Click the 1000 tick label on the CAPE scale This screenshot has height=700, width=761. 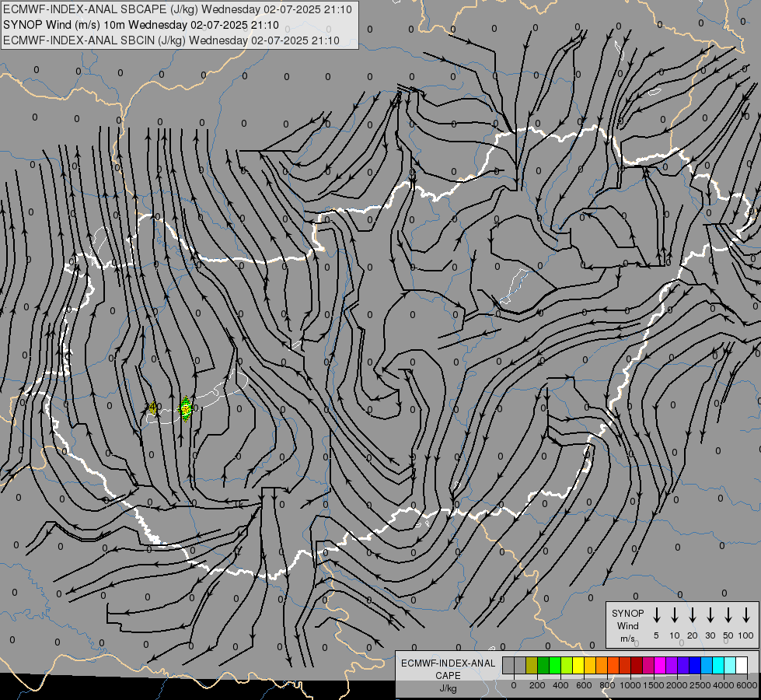point(630,685)
